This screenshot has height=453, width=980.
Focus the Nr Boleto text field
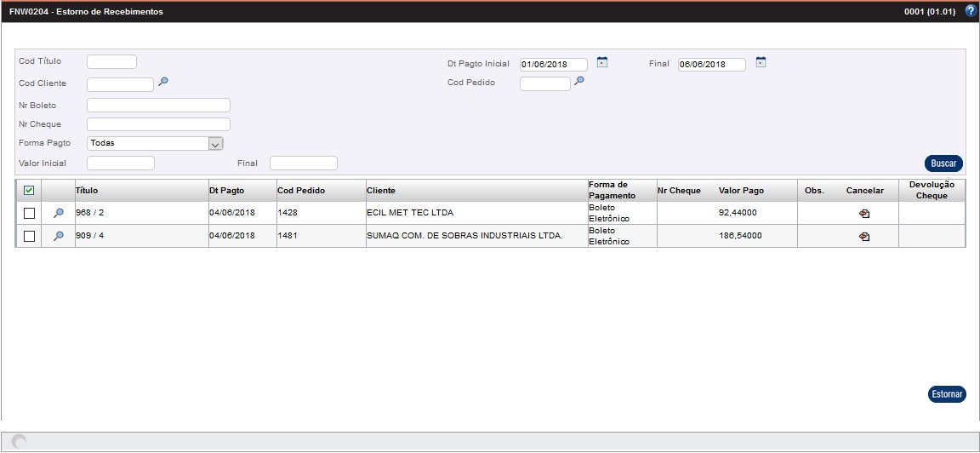coord(158,105)
